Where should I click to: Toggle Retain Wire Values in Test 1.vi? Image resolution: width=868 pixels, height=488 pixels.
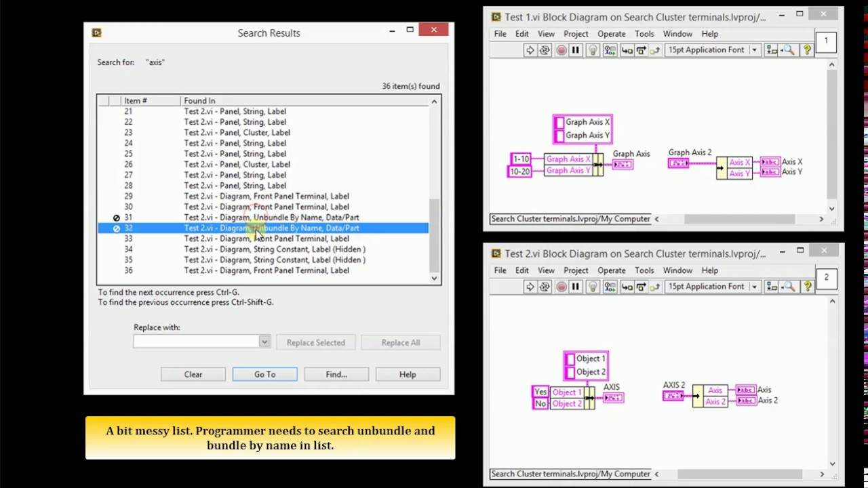[x=610, y=50]
